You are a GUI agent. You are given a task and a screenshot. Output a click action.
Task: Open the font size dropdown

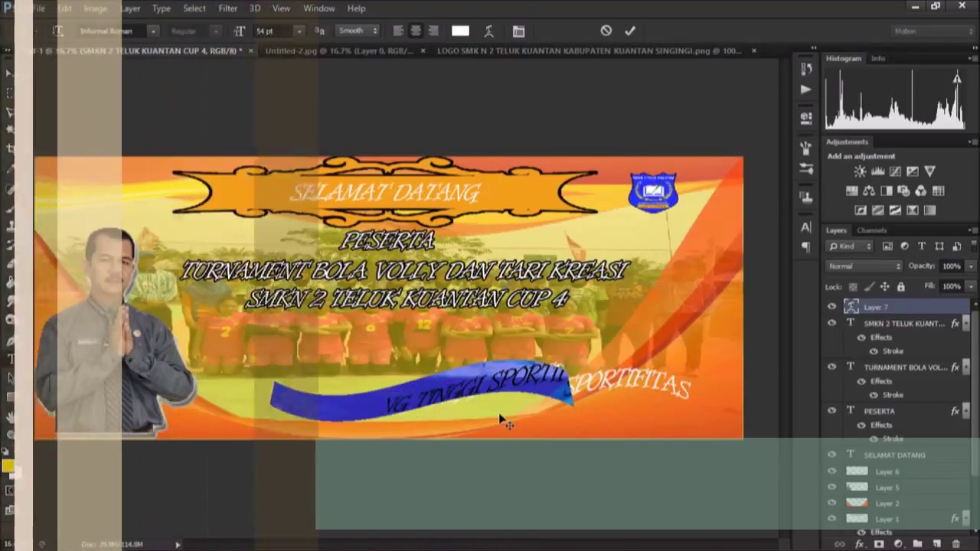tap(299, 31)
